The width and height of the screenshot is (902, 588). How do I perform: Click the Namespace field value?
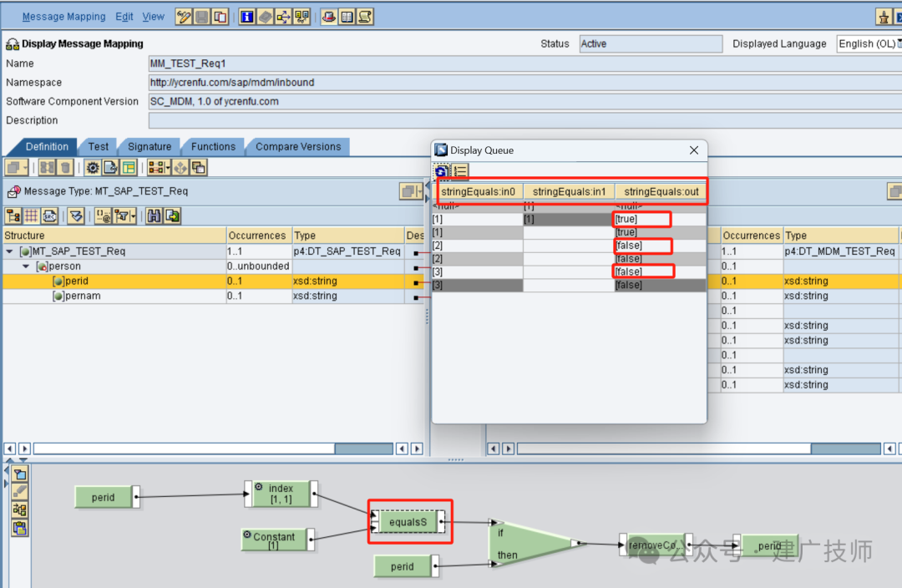pyautogui.click(x=525, y=83)
